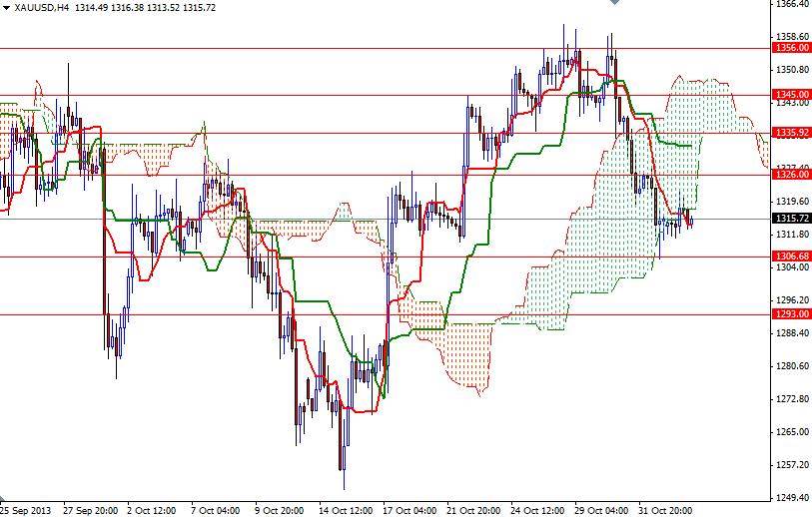This screenshot has height=517, width=812.
Task: Click the chart shift triangle marker on top edge
Action: point(614,2)
